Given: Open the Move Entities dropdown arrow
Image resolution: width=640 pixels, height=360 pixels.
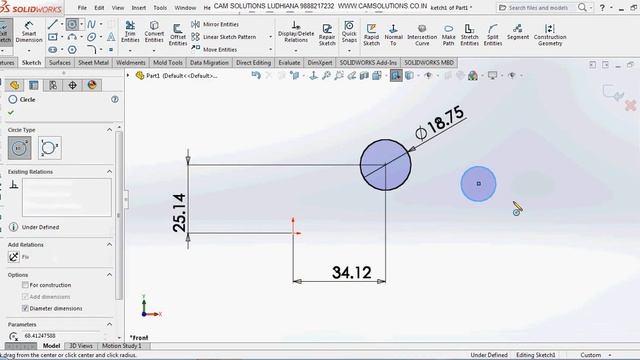Looking at the screenshot, I should (270, 49).
